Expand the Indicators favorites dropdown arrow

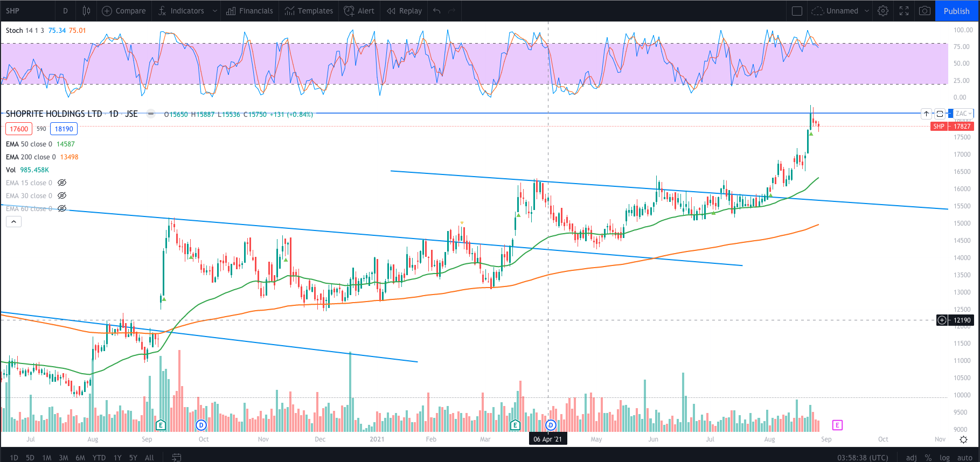click(215, 11)
